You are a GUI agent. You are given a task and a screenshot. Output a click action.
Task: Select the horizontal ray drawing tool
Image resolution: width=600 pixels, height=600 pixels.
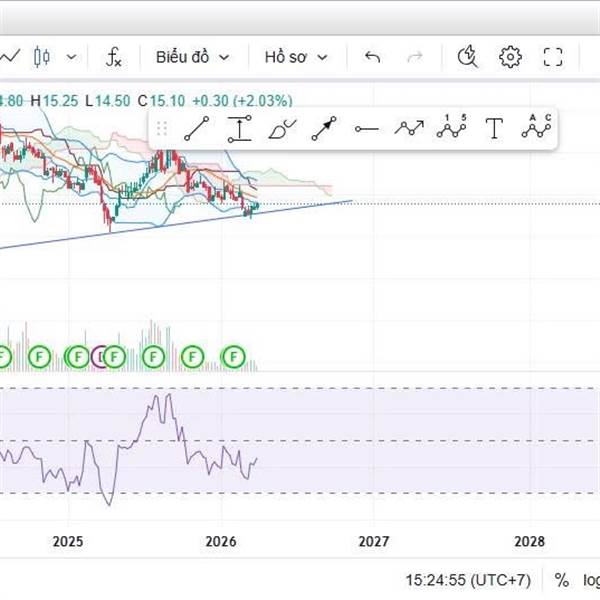(367, 129)
